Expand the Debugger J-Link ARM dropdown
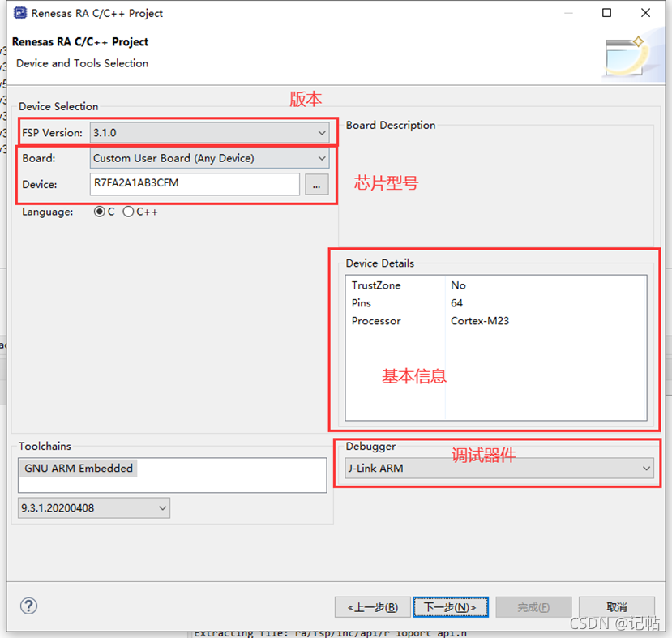This screenshot has width=672, height=638. tap(499, 469)
